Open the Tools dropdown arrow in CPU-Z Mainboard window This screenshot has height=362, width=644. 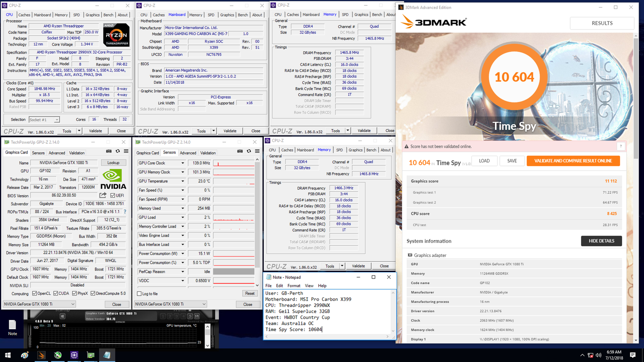pyautogui.click(x=214, y=131)
